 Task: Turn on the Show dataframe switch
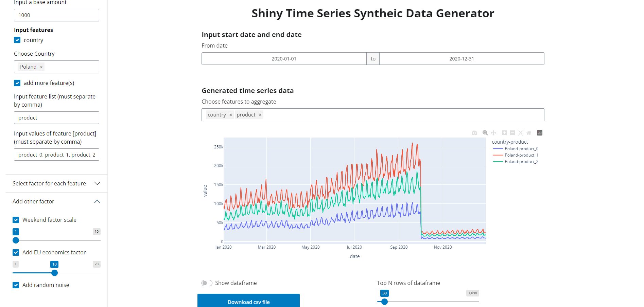[x=207, y=283]
